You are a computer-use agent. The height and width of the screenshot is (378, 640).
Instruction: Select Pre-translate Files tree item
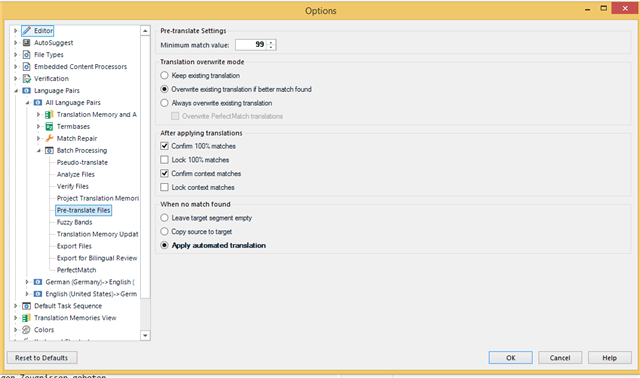point(84,210)
